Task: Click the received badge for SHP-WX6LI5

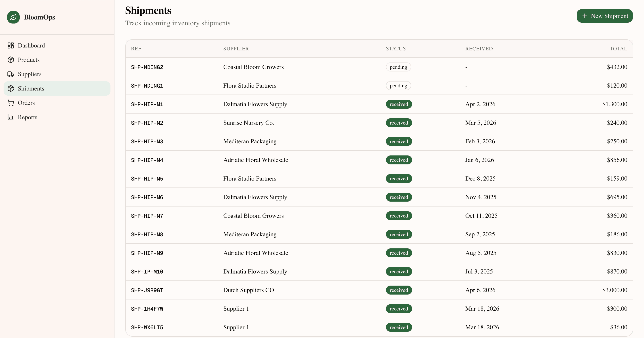Action: pyautogui.click(x=399, y=327)
